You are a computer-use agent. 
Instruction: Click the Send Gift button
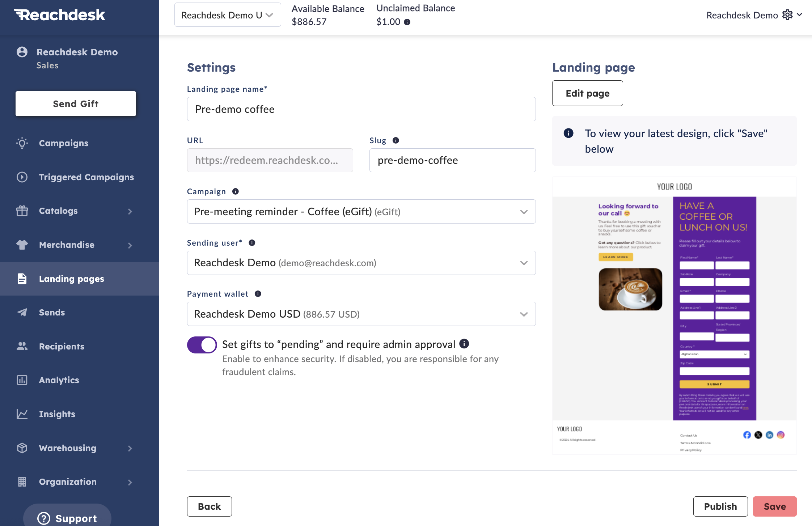tap(76, 104)
